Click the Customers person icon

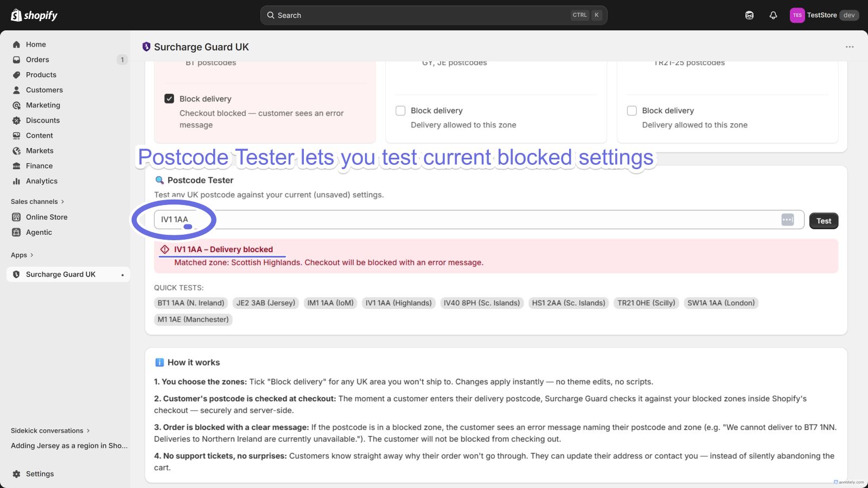pos(16,90)
